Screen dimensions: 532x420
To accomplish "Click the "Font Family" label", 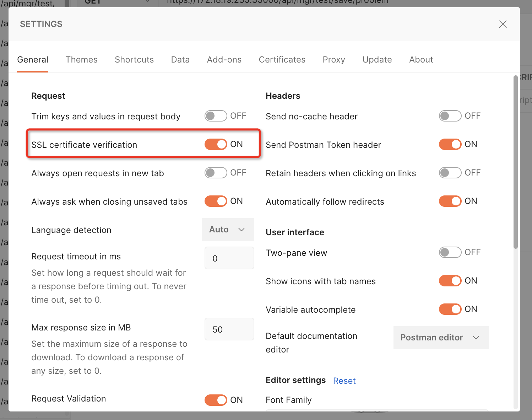I will pyautogui.click(x=288, y=400).
